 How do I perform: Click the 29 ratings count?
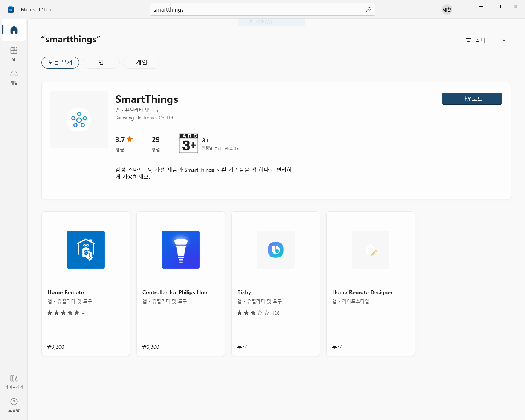(156, 139)
